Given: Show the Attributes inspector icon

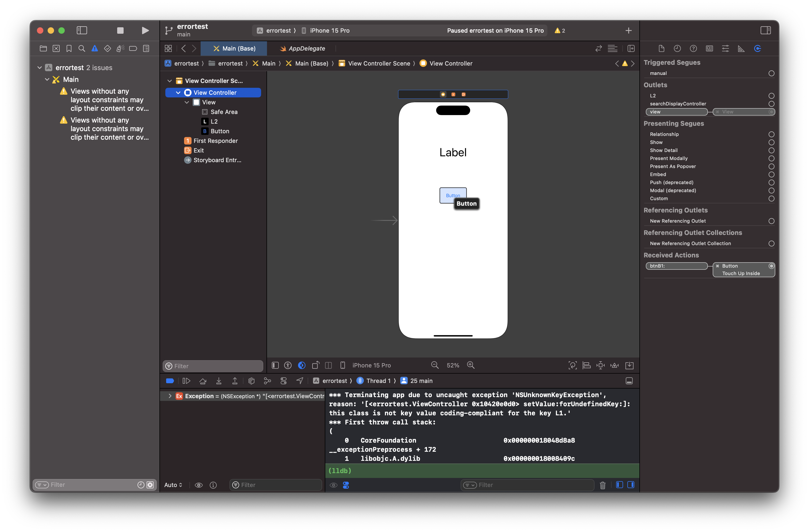Looking at the screenshot, I should click(725, 49).
